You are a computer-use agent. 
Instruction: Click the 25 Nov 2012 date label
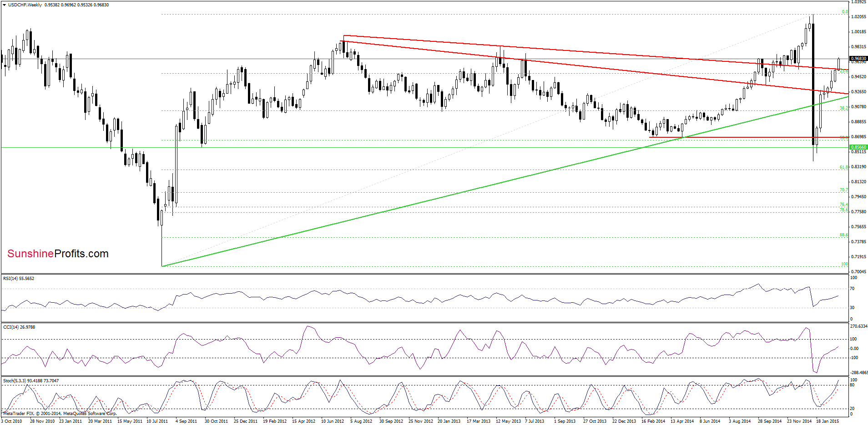click(x=420, y=421)
